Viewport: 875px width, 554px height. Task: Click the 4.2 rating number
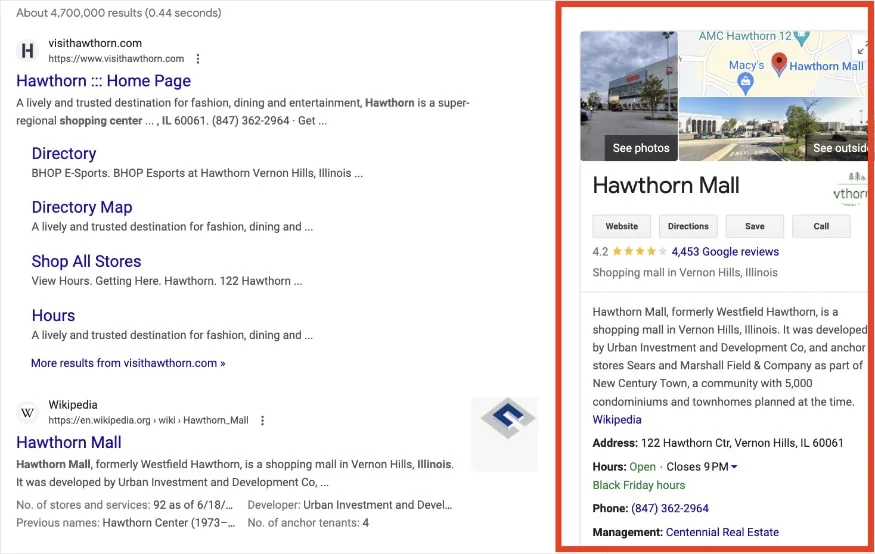click(x=600, y=252)
